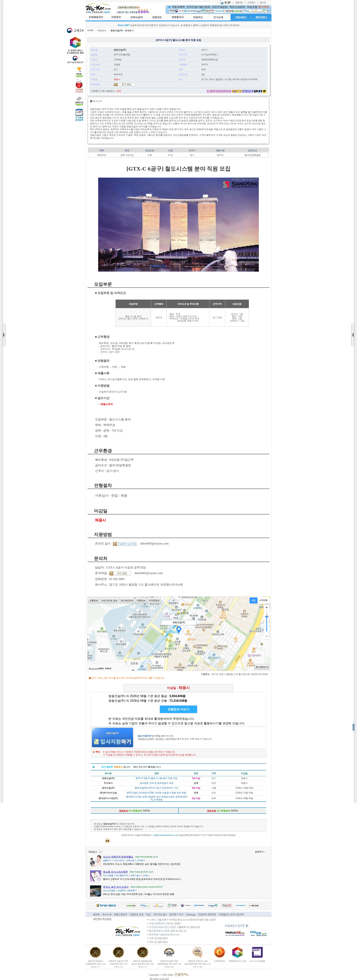Open the right edge panel arrow

click(353, 335)
